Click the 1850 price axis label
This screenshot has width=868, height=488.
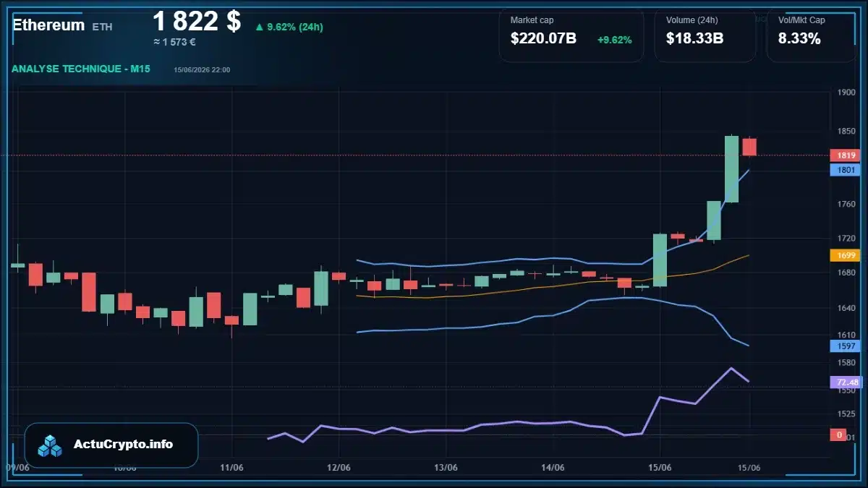point(846,131)
